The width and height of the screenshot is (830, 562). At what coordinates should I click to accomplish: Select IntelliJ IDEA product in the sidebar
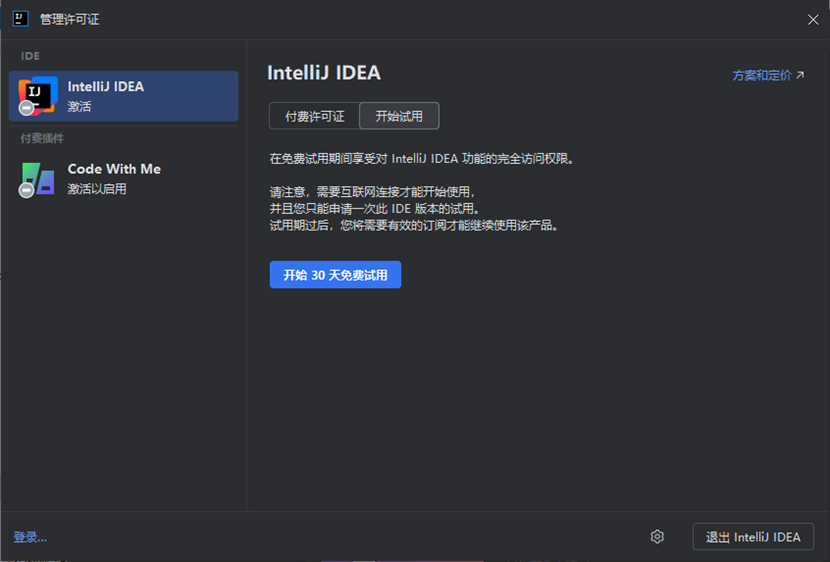pyautogui.click(x=123, y=96)
